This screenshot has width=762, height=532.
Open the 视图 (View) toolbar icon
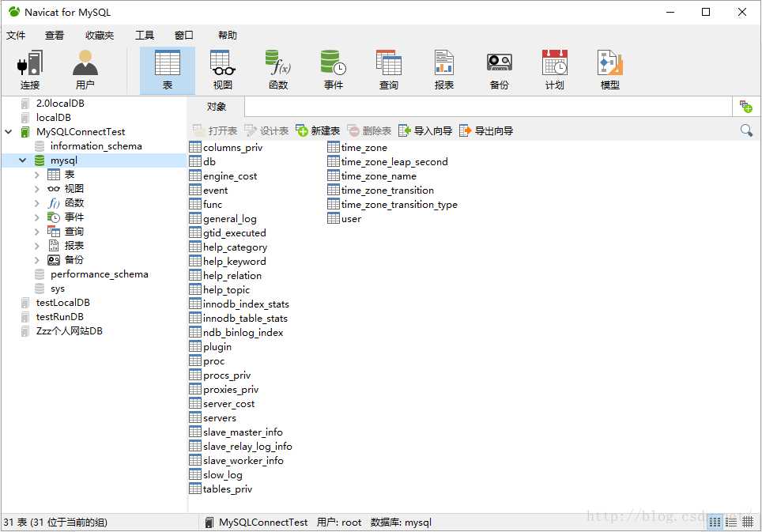pos(223,70)
